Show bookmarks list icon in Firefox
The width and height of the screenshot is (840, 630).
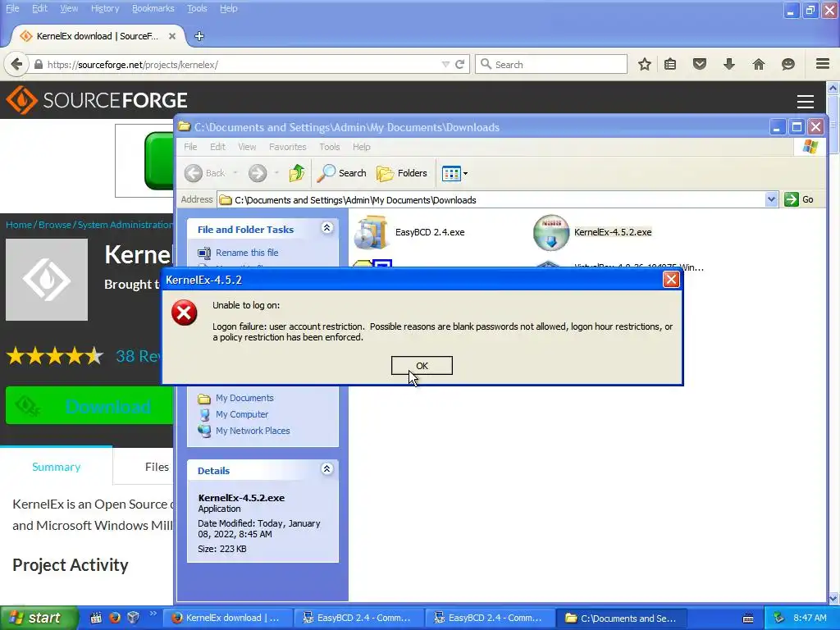click(x=670, y=64)
